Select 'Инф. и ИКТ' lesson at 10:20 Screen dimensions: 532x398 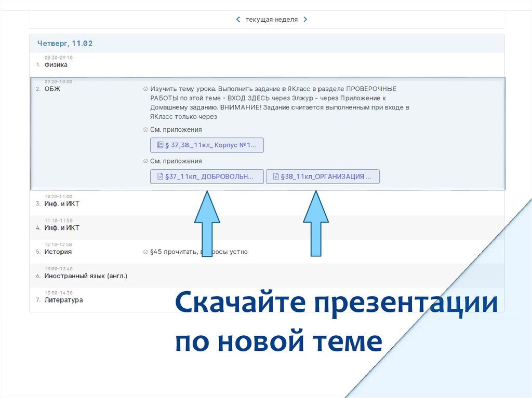pos(62,204)
